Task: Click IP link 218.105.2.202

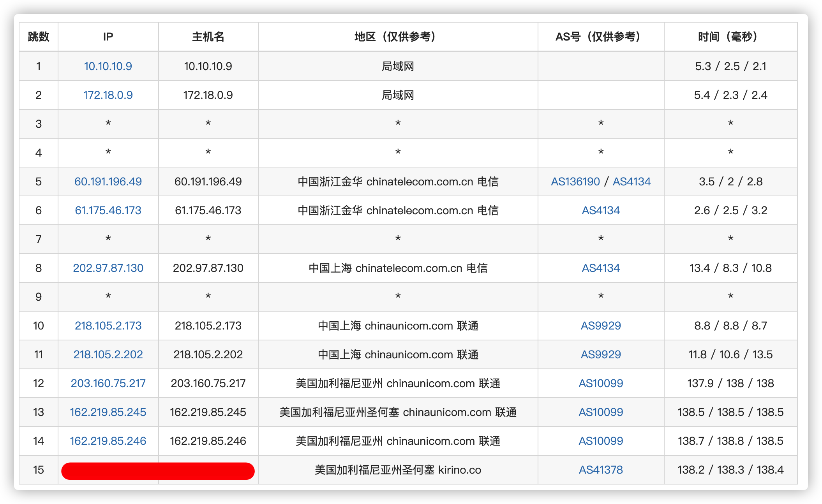Action: point(108,354)
